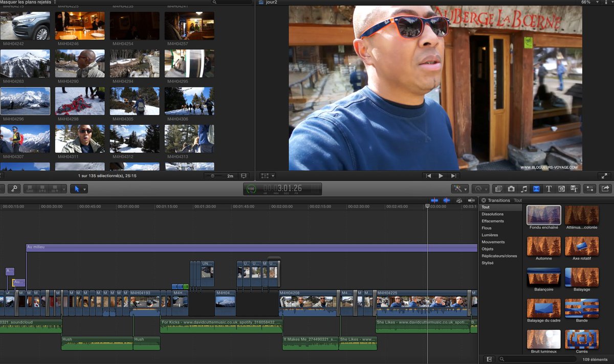Viewport: 614px width, 364px height.
Task: Select the Carrés transition
Action: click(x=582, y=339)
